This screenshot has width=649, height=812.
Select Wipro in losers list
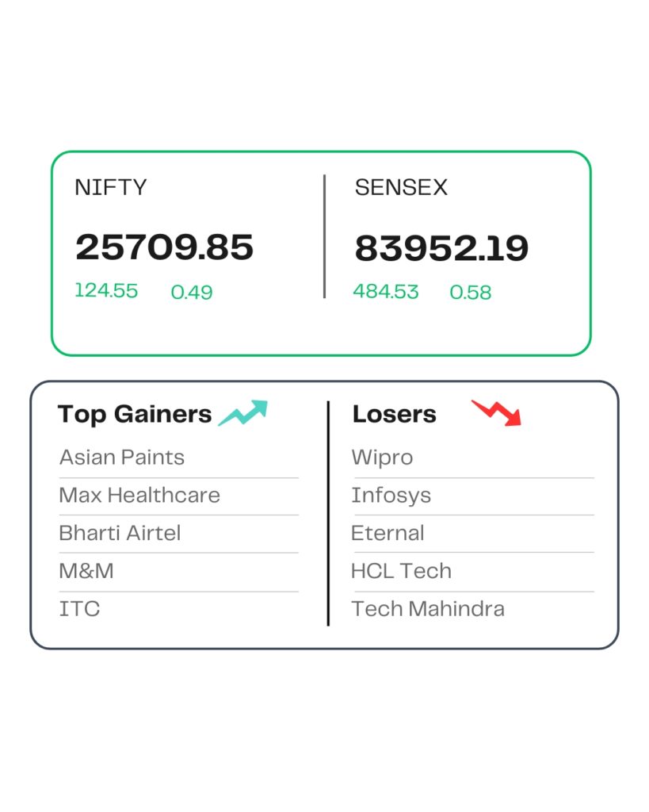382,458
